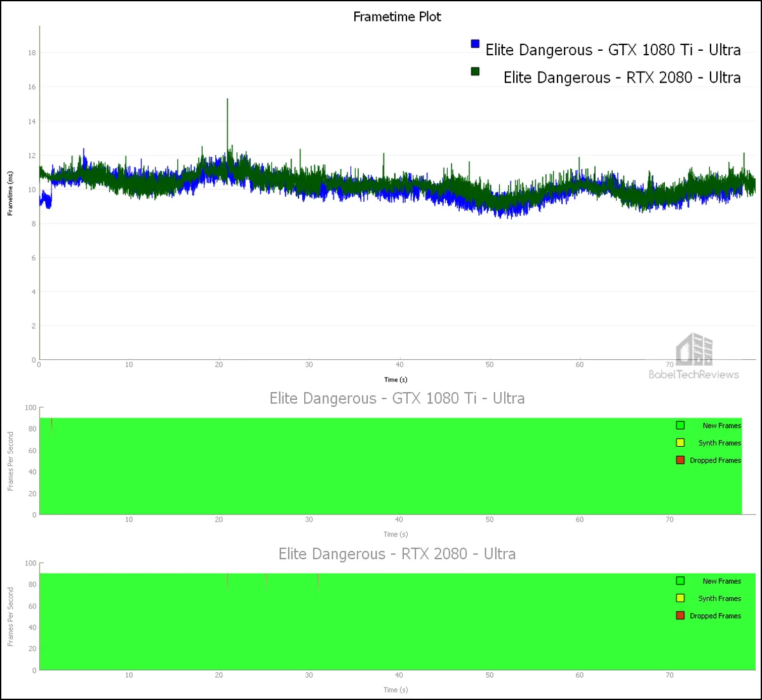Click the blue GTX 1080 Ti legend swatch

475,44
